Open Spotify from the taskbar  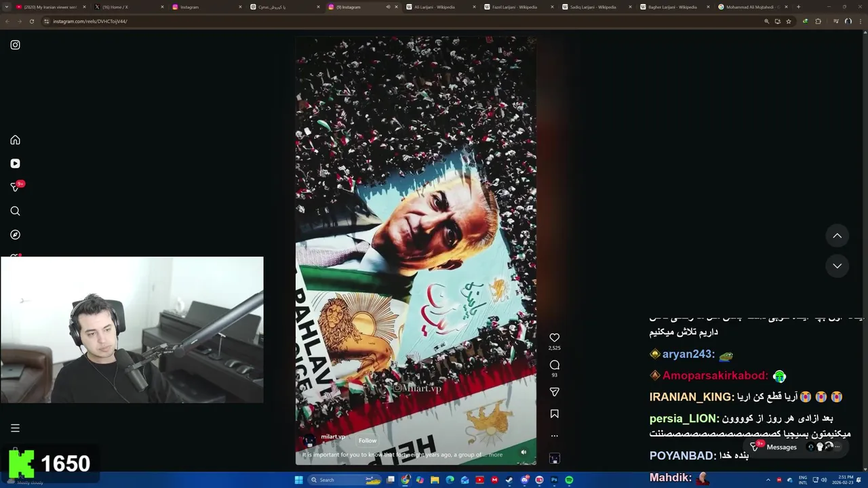click(569, 480)
